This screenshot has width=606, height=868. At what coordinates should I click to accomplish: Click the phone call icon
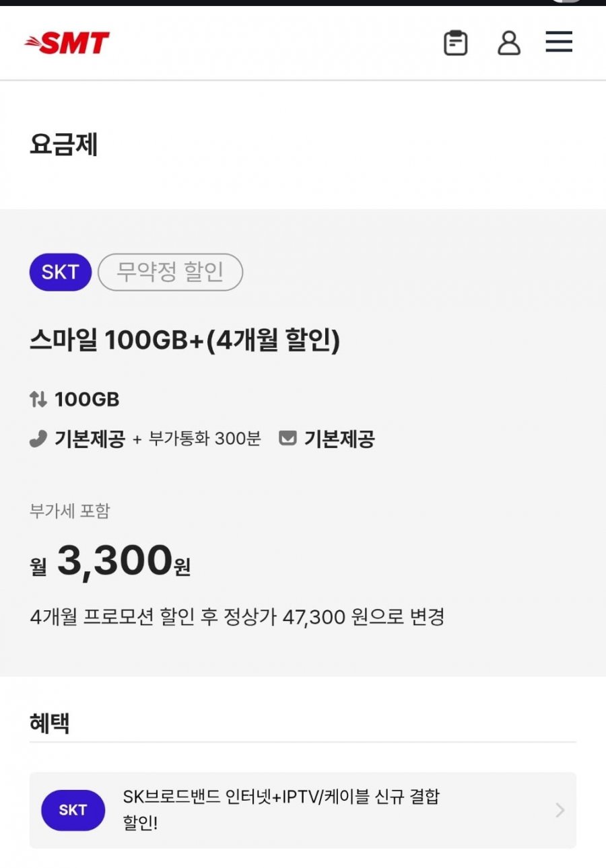coord(38,439)
